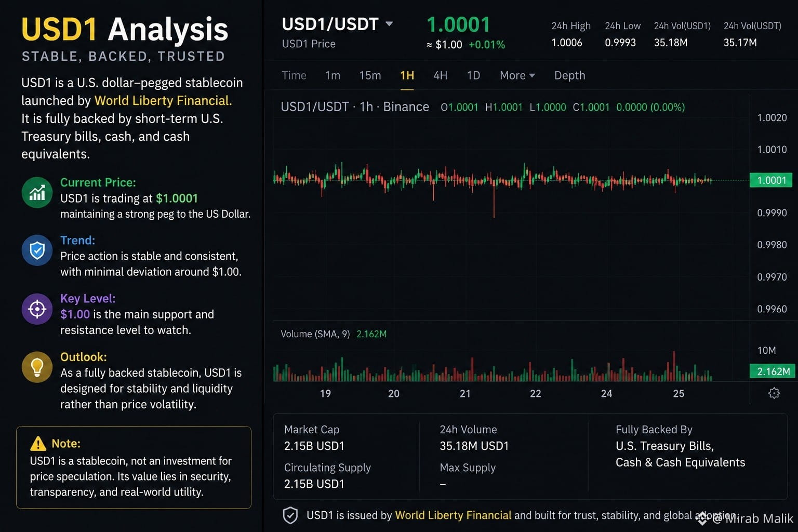Expand the More timeframes dropdown
The image size is (798, 532).
pos(517,75)
